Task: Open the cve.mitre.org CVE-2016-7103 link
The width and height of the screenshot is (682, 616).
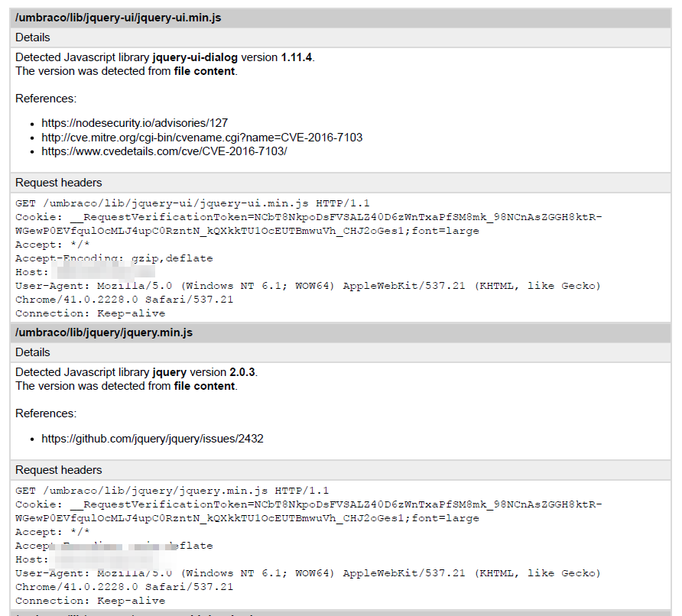Action: tap(202, 138)
